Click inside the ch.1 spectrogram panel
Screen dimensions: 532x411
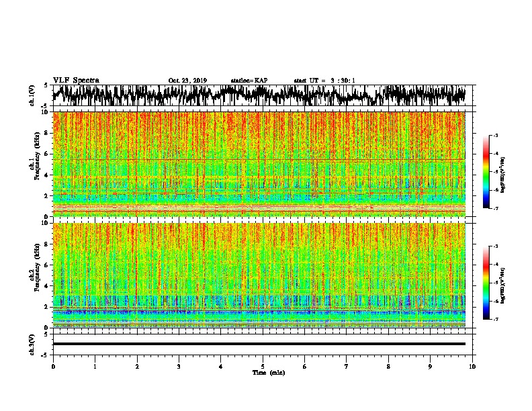pos(259,164)
